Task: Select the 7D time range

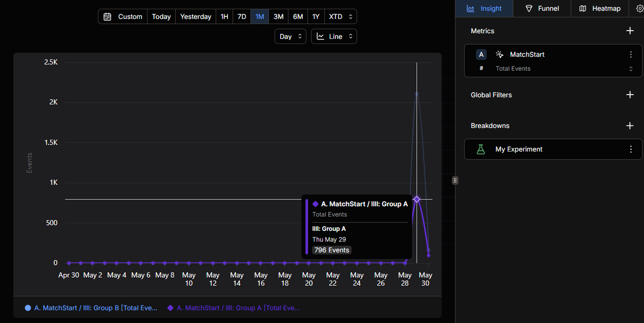Action: 242,16
